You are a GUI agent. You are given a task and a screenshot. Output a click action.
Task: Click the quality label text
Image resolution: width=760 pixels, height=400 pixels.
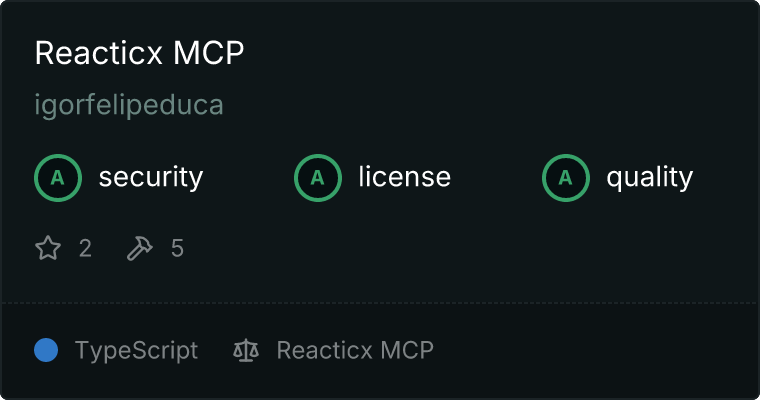(x=649, y=177)
